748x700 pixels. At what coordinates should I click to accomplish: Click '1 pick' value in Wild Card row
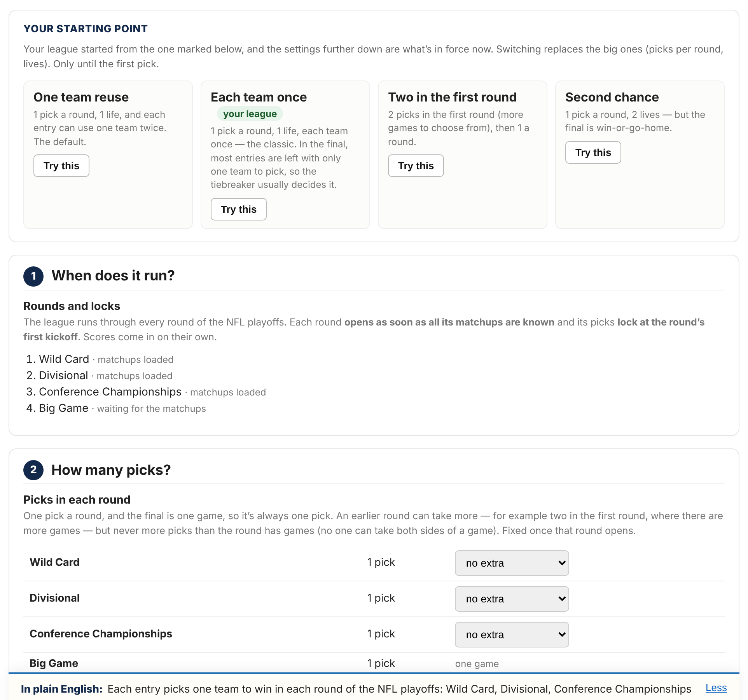click(381, 562)
